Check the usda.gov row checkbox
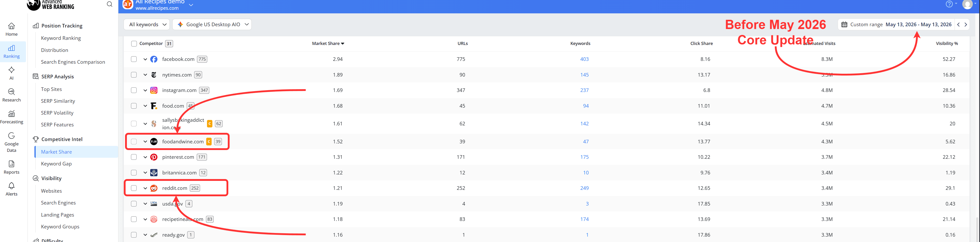The image size is (980, 242). click(x=134, y=203)
